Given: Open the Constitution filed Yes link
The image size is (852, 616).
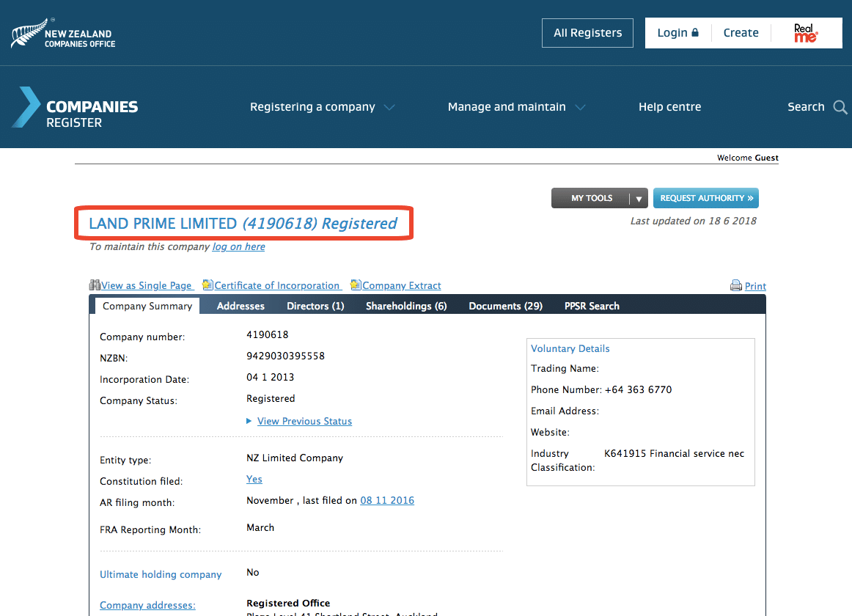Looking at the screenshot, I should pos(254,479).
